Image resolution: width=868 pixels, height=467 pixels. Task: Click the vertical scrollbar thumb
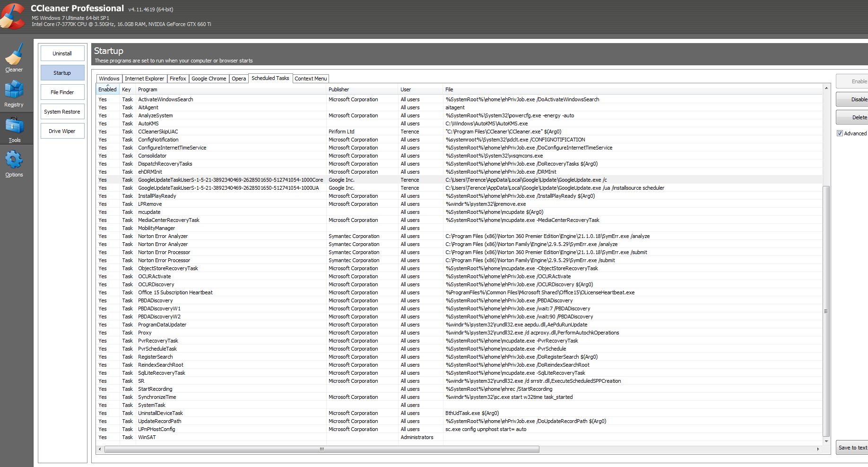826,311
